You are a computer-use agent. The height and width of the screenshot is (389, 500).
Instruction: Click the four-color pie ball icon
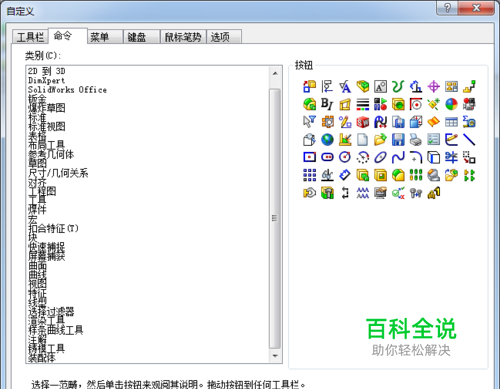(451, 104)
